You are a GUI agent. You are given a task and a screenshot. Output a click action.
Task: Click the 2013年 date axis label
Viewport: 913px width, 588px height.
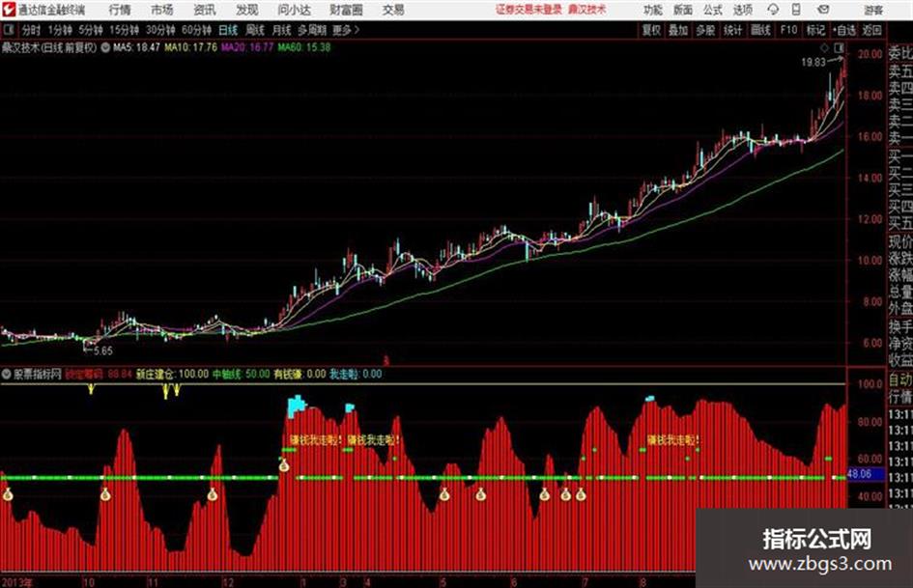[x=17, y=581]
